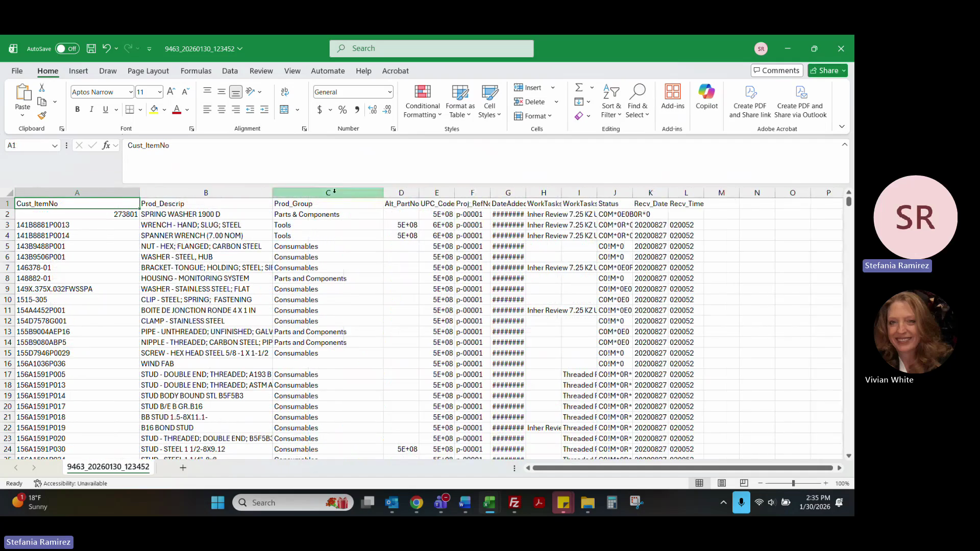Click the Wrap Text icon
Image resolution: width=980 pixels, height=551 pixels.
(x=285, y=92)
